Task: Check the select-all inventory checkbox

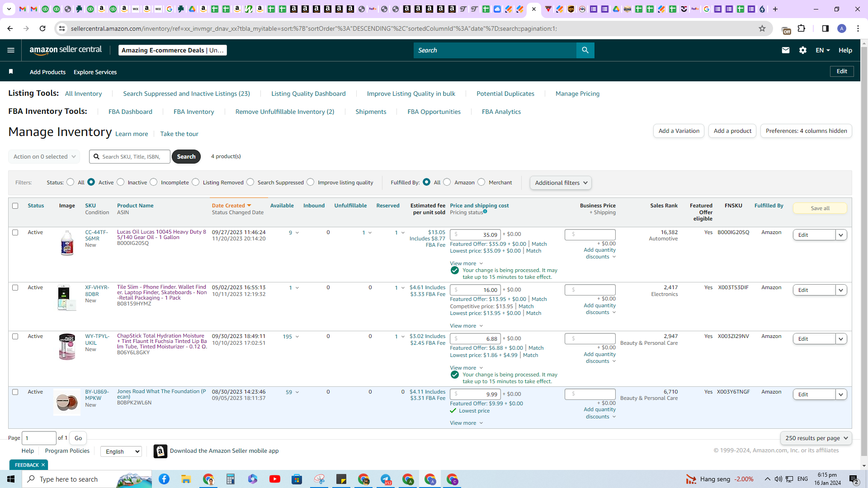Action: click(15, 206)
